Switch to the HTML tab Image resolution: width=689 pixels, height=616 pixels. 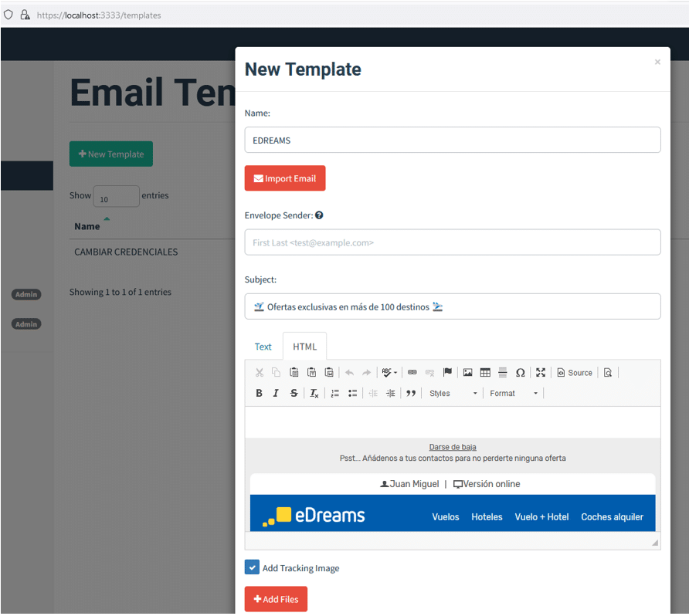point(304,347)
